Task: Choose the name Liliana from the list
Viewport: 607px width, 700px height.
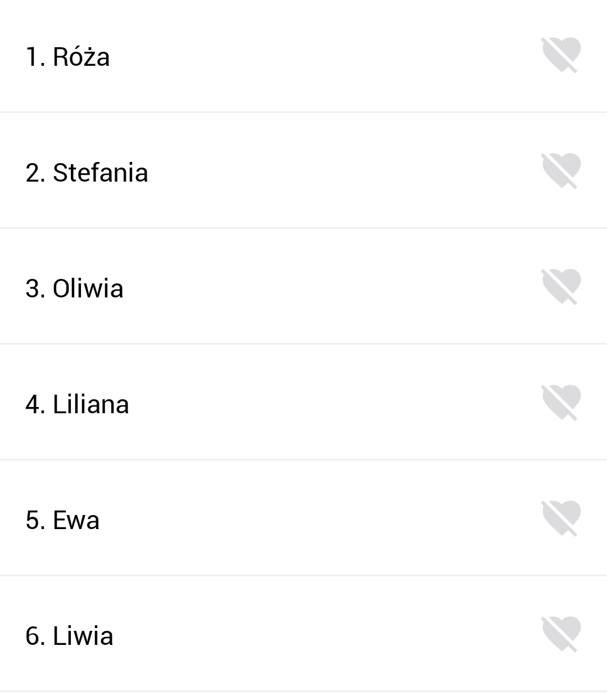Action: click(90, 404)
